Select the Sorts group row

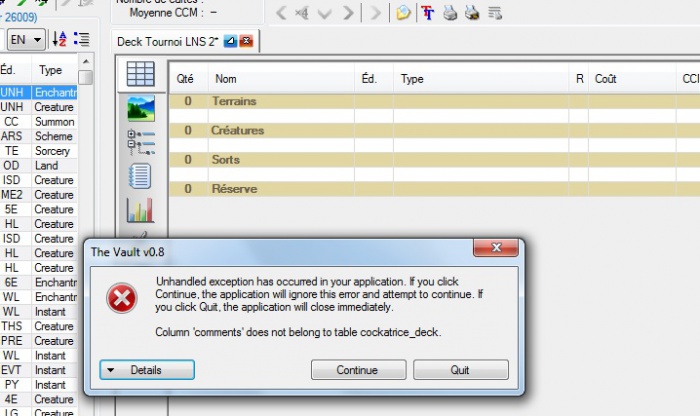coord(434,160)
